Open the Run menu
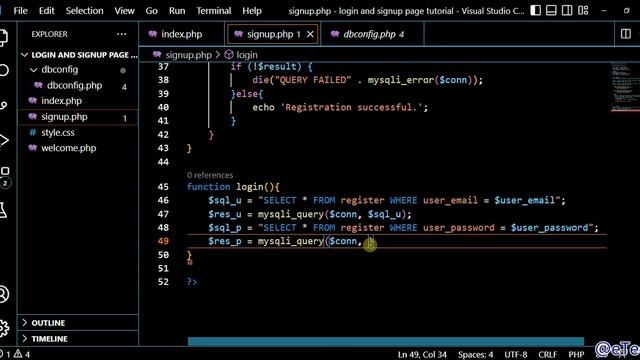Viewport: 640px width, 360px height. (177, 11)
